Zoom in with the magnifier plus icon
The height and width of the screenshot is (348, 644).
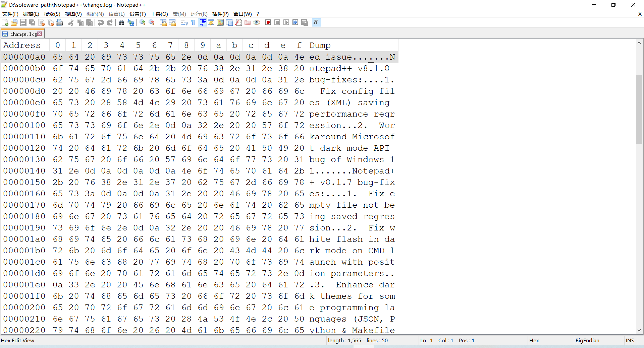143,22
